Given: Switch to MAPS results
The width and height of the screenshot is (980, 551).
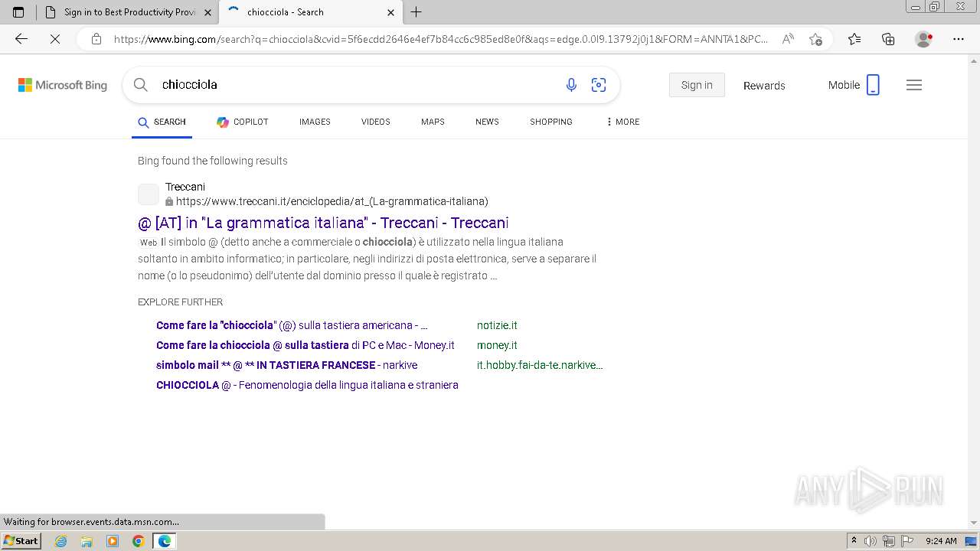Looking at the screenshot, I should click(433, 122).
